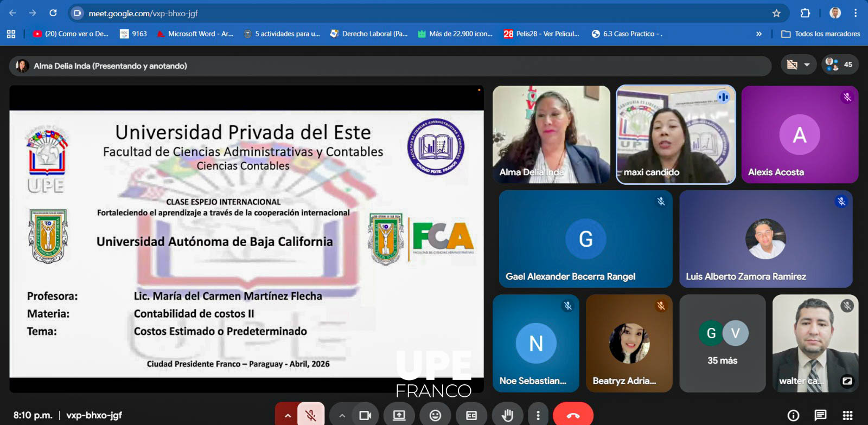Open the apps grid in bookmarks bar
The width and height of the screenshot is (868, 425).
point(11,34)
